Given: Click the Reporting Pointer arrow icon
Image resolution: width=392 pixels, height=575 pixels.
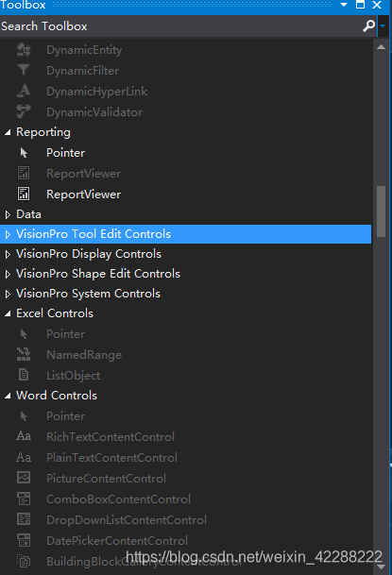Looking at the screenshot, I should pyautogui.click(x=24, y=153).
